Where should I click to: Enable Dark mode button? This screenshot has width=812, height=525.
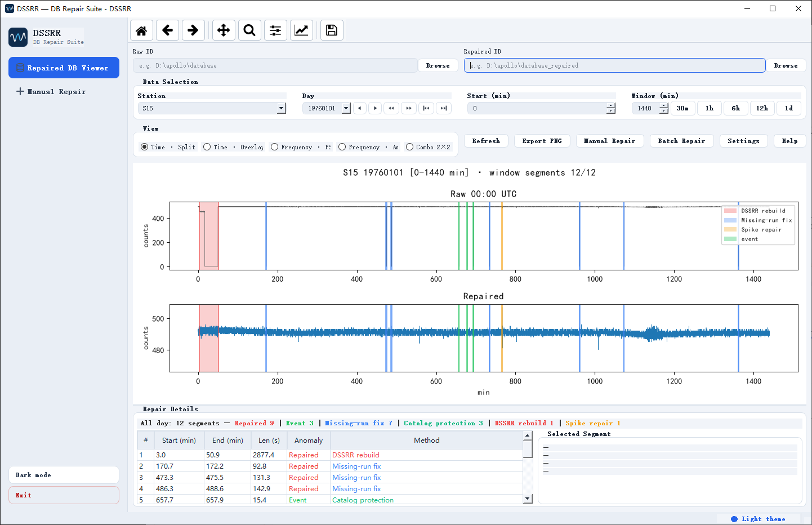[x=64, y=475]
